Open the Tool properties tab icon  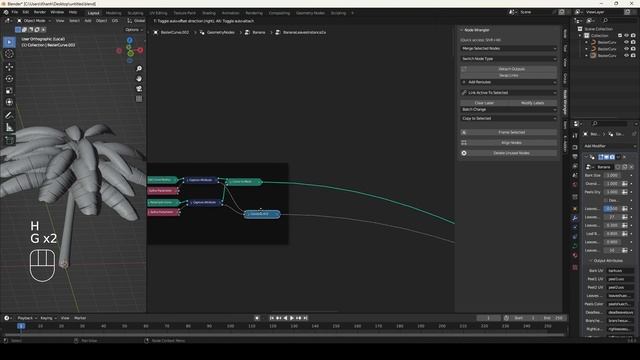(575, 136)
